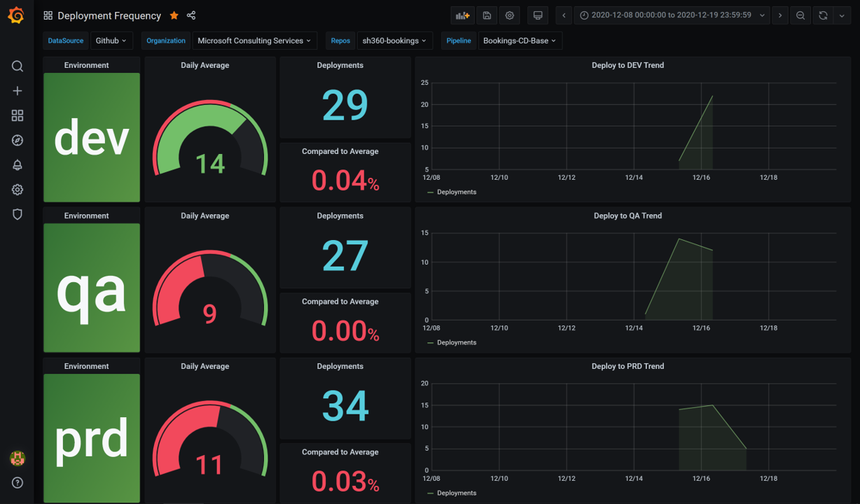
Task: Open Microsoft Consulting Services organization dropdown
Action: tap(254, 41)
